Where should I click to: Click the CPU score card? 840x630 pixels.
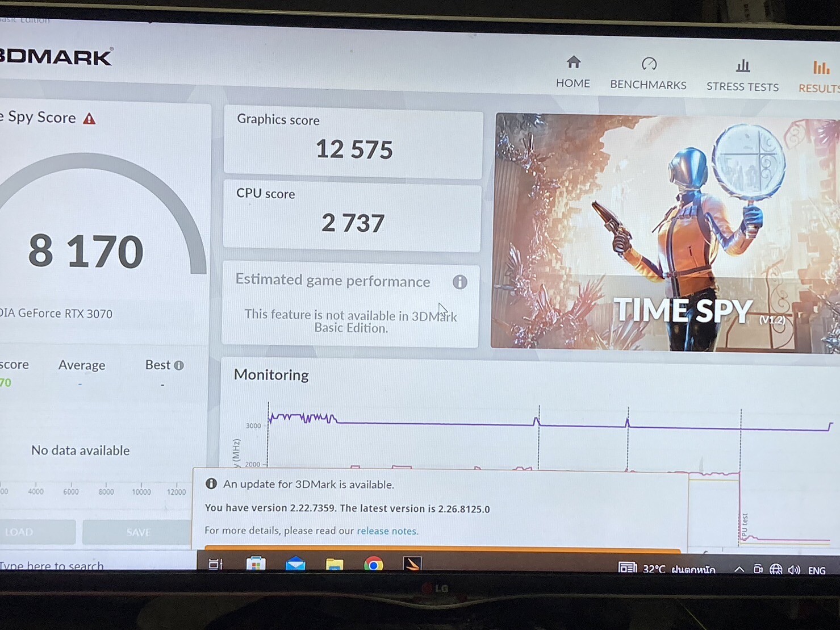click(352, 215)
